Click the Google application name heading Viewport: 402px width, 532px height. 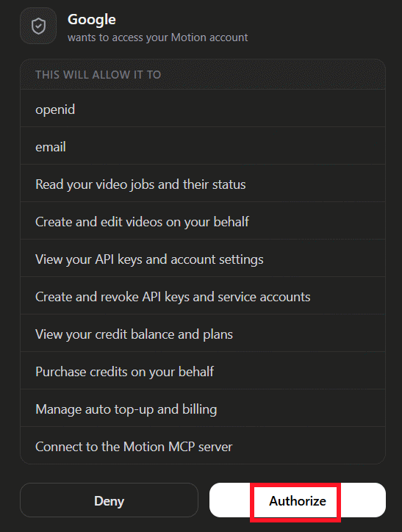coord(92,20)
